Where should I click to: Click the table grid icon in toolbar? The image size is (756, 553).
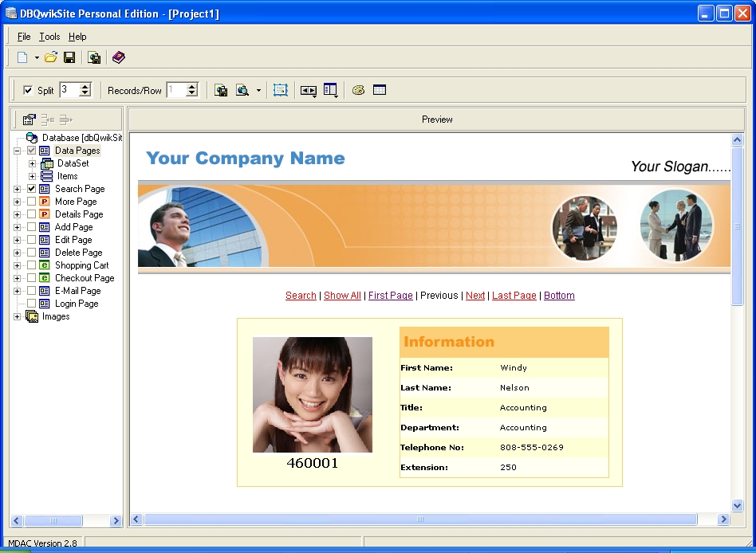click(x=380, y=90)
